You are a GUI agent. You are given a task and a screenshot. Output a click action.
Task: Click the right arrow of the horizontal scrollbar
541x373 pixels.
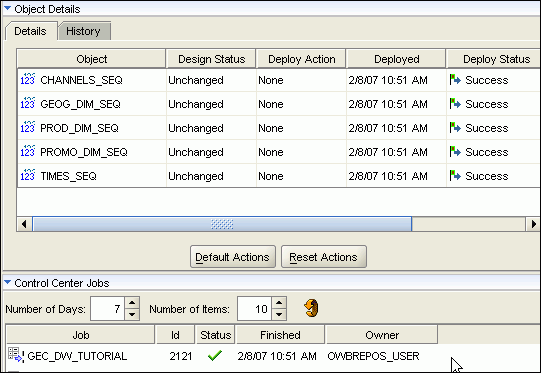[x=533, y=224]
